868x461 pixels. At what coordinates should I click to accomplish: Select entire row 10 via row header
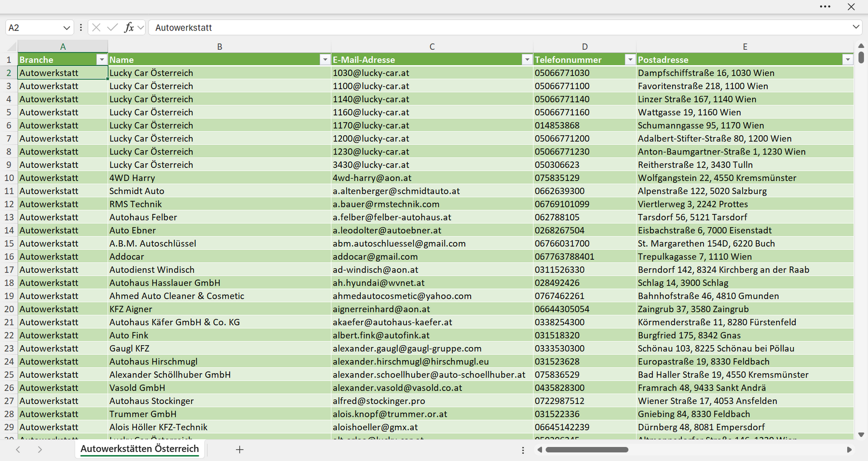9,178
